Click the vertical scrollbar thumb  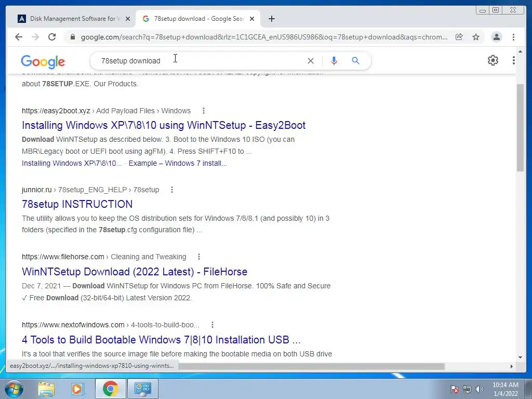coord(520,127)
